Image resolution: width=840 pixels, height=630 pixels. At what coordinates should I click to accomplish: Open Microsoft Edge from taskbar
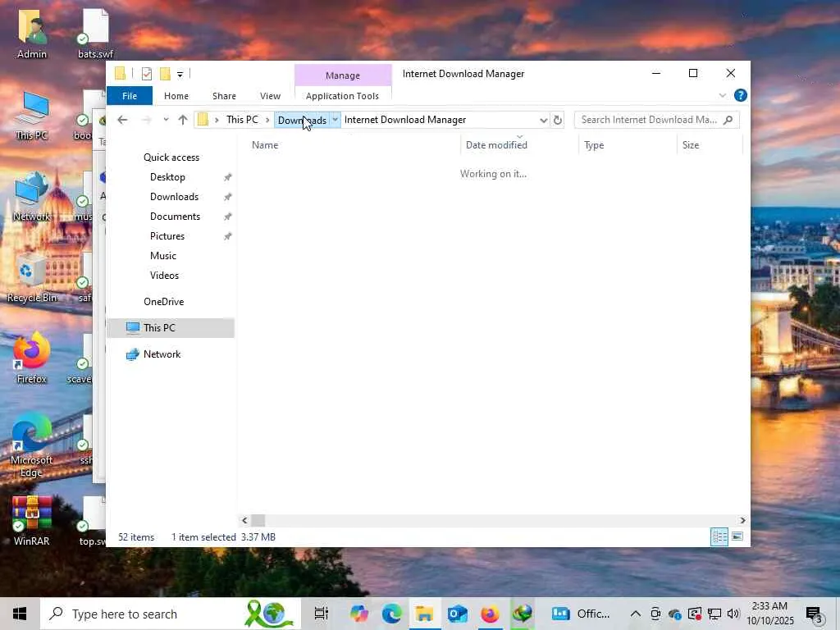click(x=391, y=614)
